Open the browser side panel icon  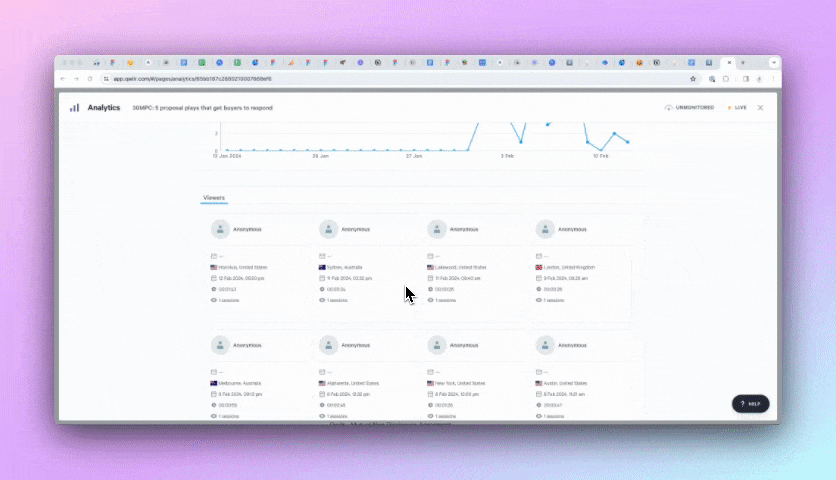coord(746,79)
